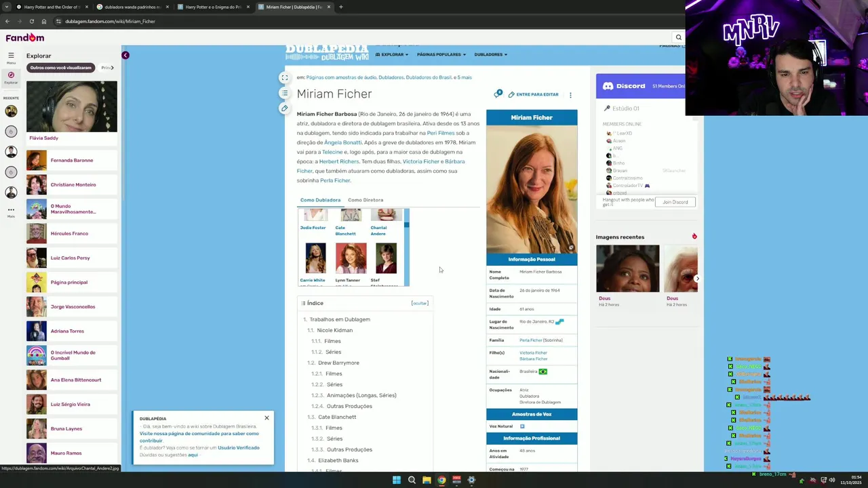Close the Miriam Ficher browser tab
Image resolution: width=868 pixels, height=488 pixels.
pos(329,7)
